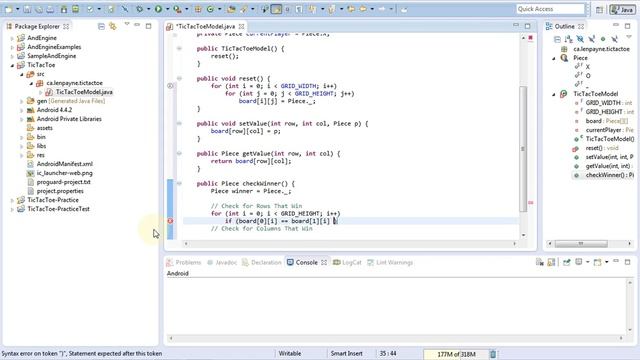Click the Next Annotation toolbar icon
This screenshot has width=640, height=360.
[313, 9]
